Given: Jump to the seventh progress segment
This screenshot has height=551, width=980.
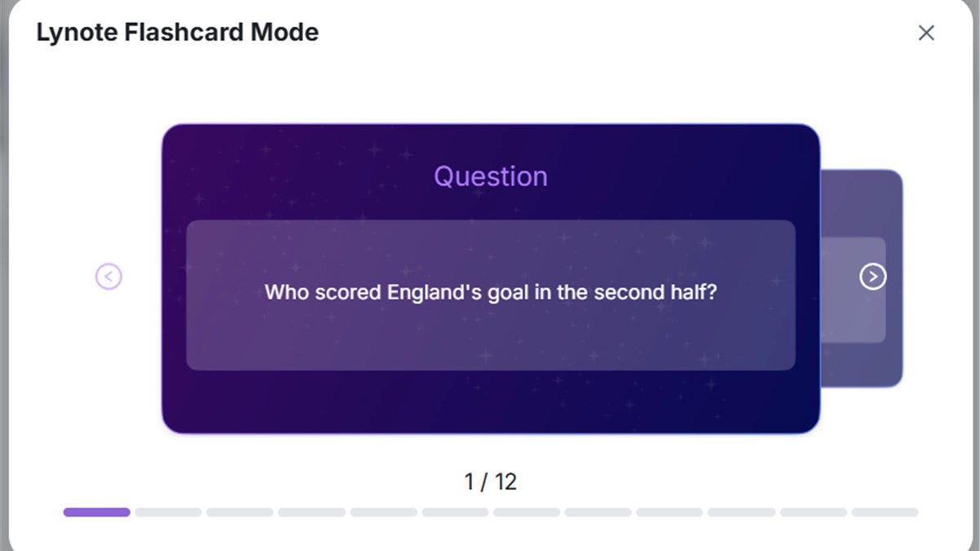Looking at the screenshot, I should tap(527, 513).
